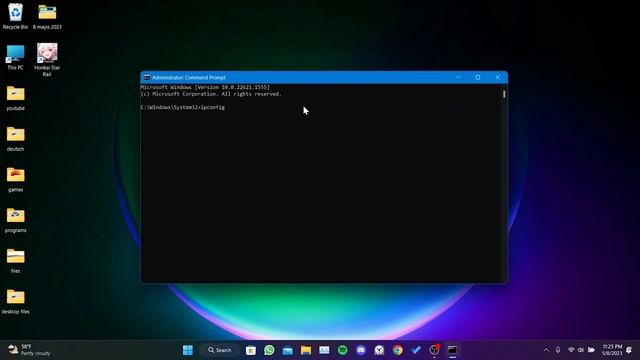The image size is (640, 360).
Task: Open the Windows Start menu
Action: [x=188, y=350]
